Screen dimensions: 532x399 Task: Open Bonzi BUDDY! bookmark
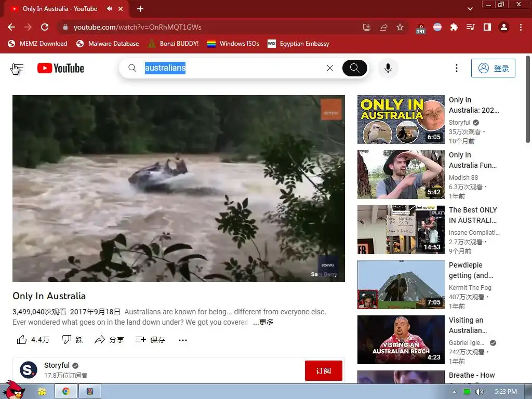[x=174, y=44]
